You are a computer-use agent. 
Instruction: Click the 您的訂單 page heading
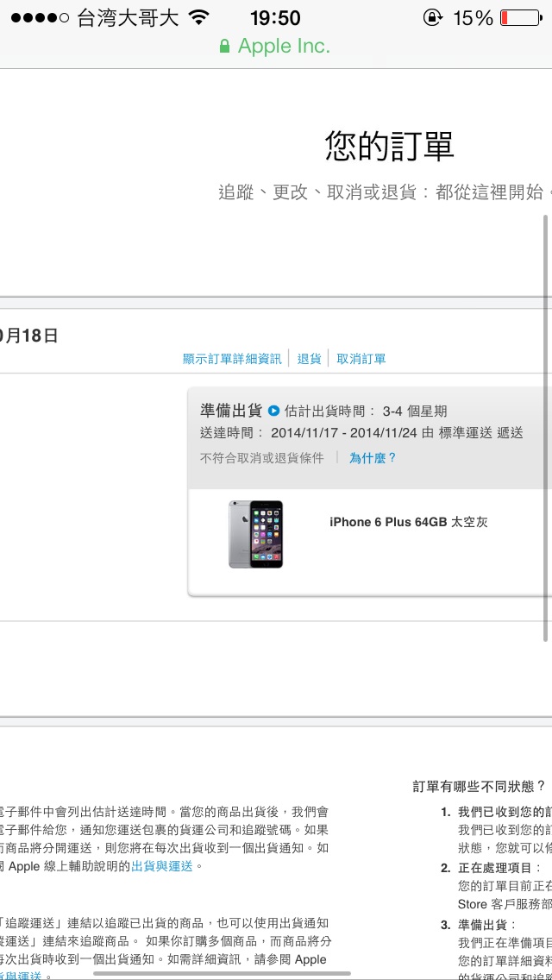tap(390, 147)
